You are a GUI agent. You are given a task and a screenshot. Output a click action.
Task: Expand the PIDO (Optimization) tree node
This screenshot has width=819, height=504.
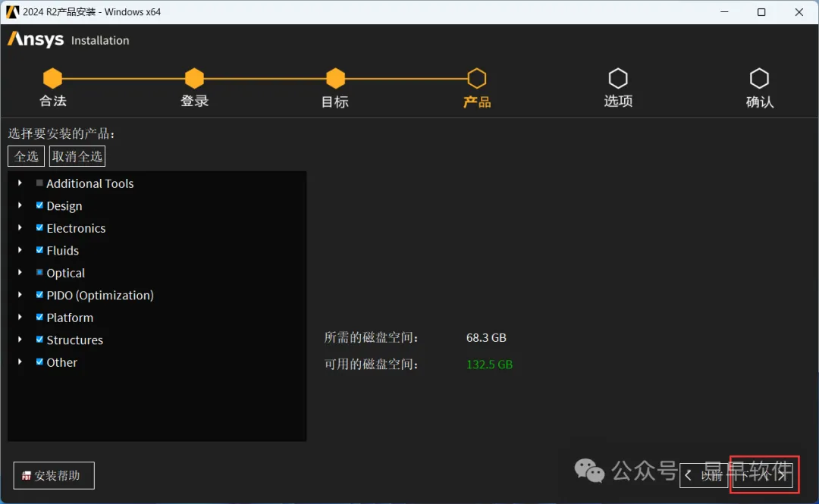tap(20, 295)
